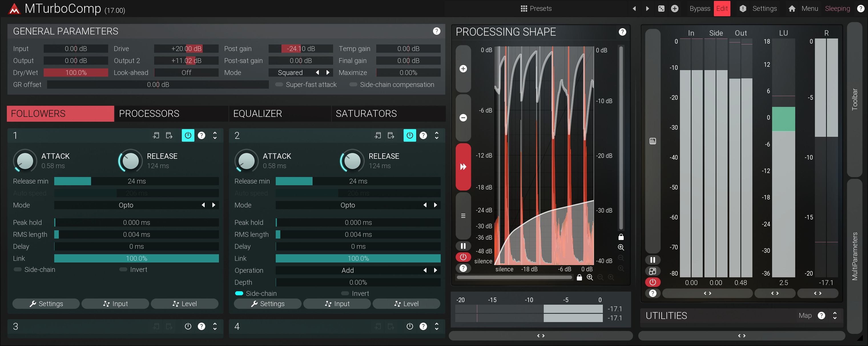868x346 pixels.
Task: Click the zoom in plus button in Processing Shape
Action: (463, 69)
